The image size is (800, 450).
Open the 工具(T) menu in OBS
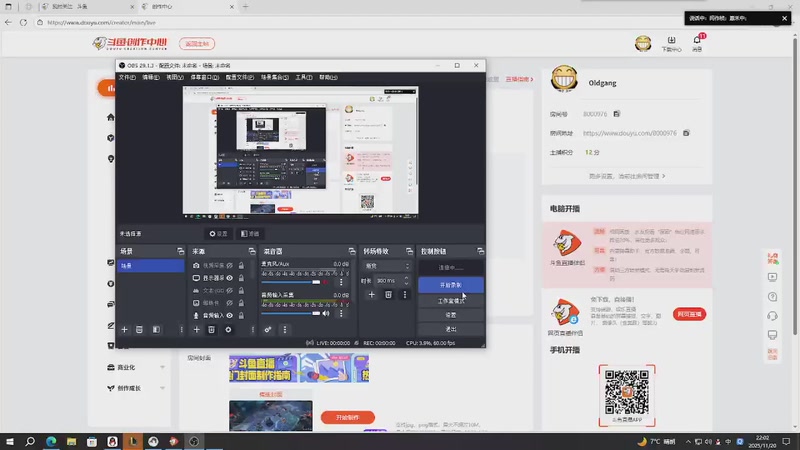pos(304,78)
